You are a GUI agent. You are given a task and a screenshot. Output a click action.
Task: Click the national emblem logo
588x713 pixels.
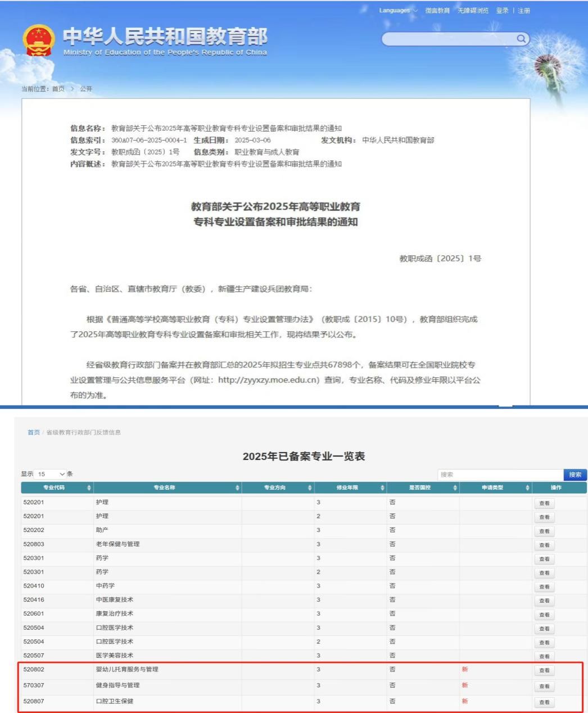39,41
